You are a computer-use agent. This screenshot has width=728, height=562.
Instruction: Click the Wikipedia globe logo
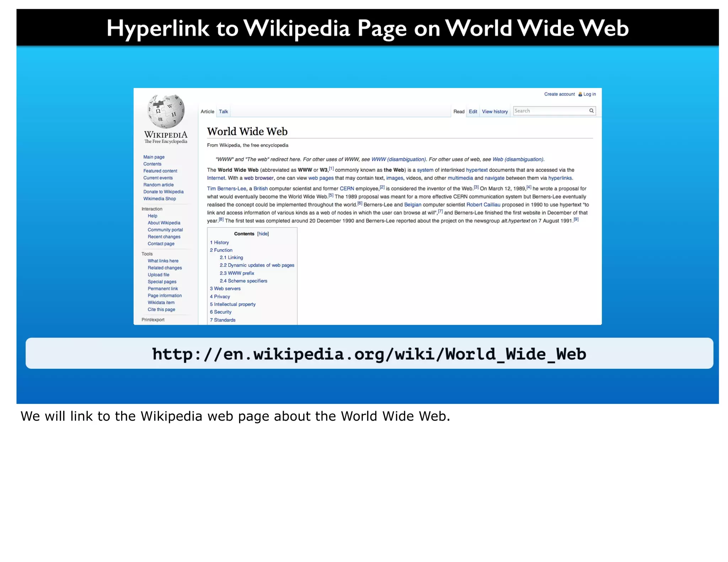[166, 112]
